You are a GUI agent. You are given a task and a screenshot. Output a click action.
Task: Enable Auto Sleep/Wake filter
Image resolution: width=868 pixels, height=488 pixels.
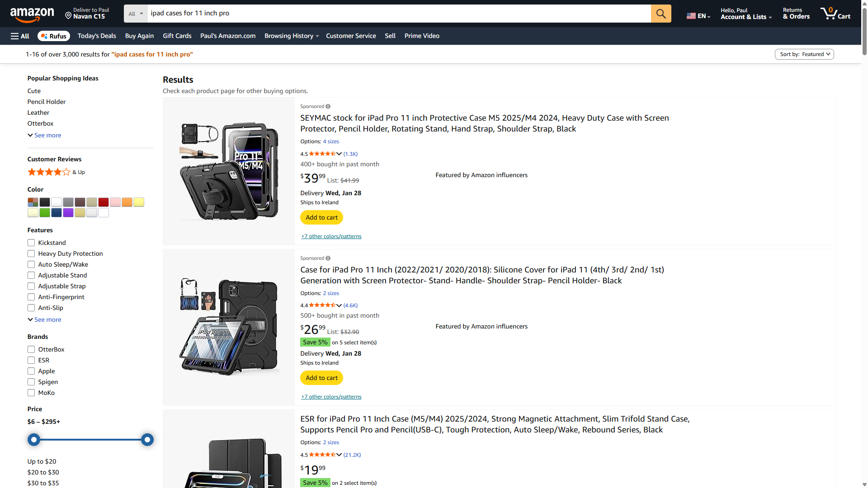31,265
